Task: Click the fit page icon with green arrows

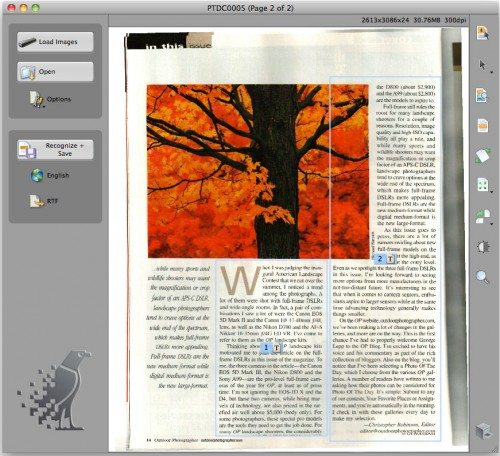Action: pos(483,185)
